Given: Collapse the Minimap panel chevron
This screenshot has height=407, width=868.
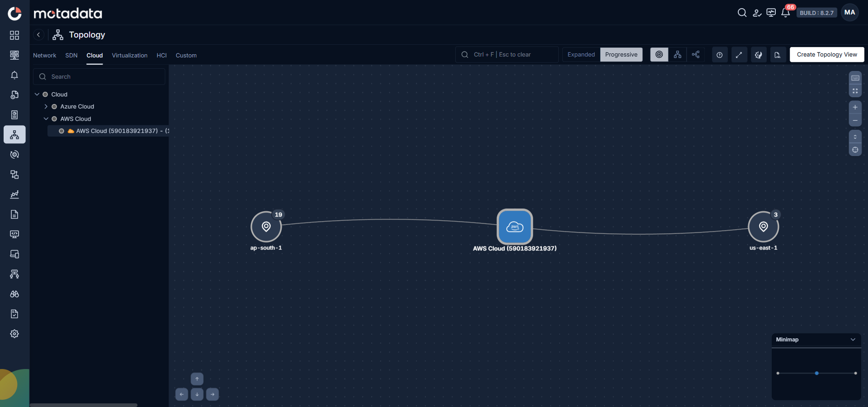Looking at the screenshot, I should pyautogui.click(x=853, y=340).
